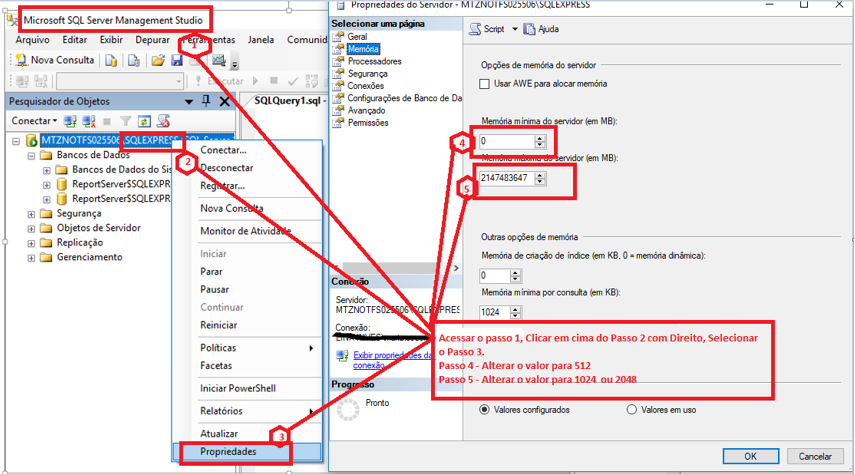Click the Script icon in server properties

pos(475,29)
